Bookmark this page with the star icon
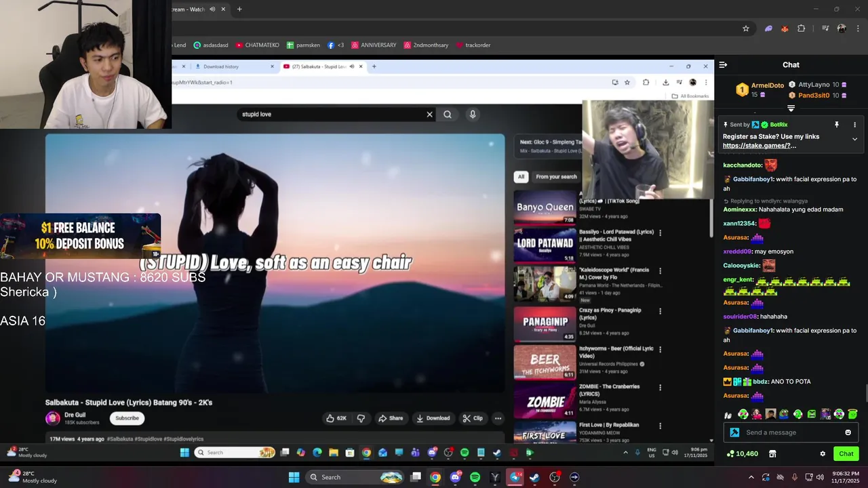The width and height of the screenshot is (868, 488). pyautogui.click(x=746, y=28)
